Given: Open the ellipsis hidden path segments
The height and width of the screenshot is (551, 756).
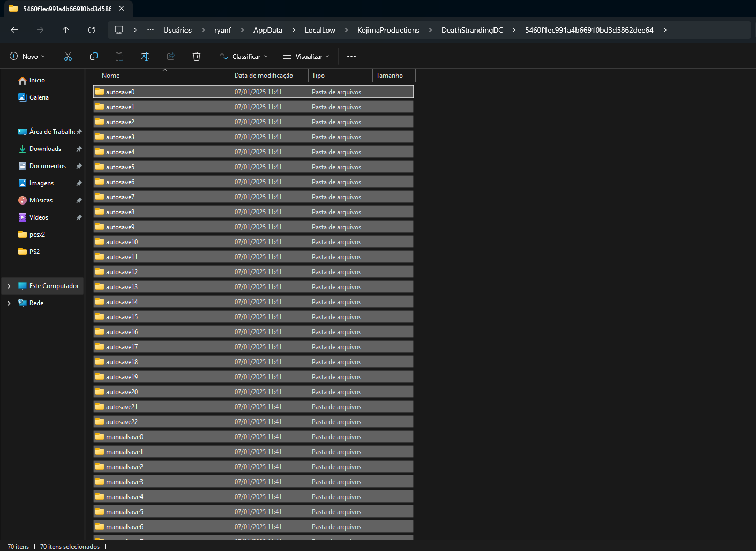Looking at the screenshot, I should point(151,30).
